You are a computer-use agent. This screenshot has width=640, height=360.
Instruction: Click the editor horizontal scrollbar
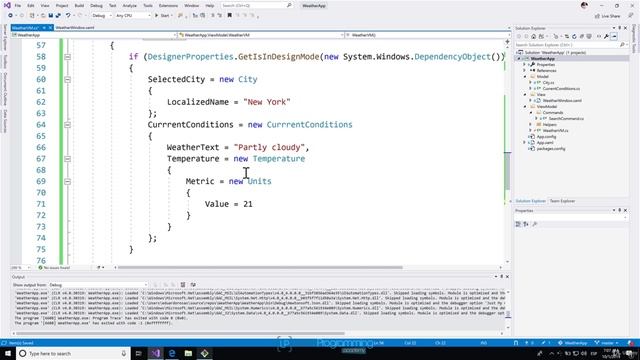(x=260, y=268)
